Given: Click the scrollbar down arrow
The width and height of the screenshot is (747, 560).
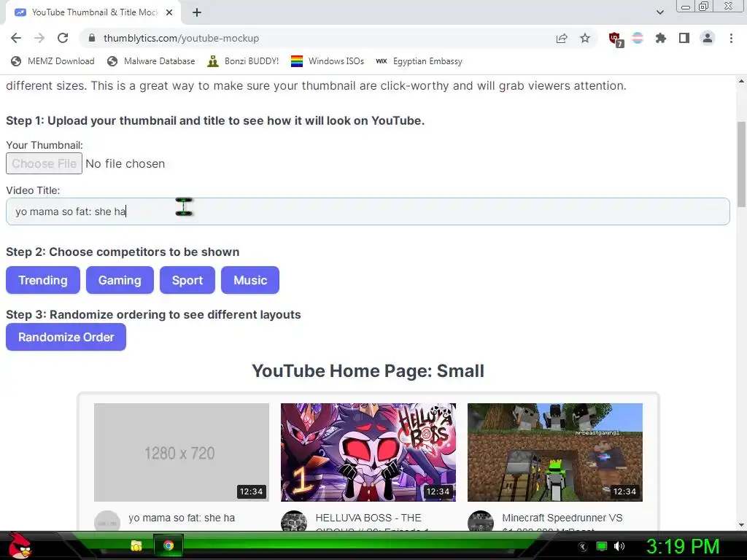Looking at the screenshot, I should 741,525.
